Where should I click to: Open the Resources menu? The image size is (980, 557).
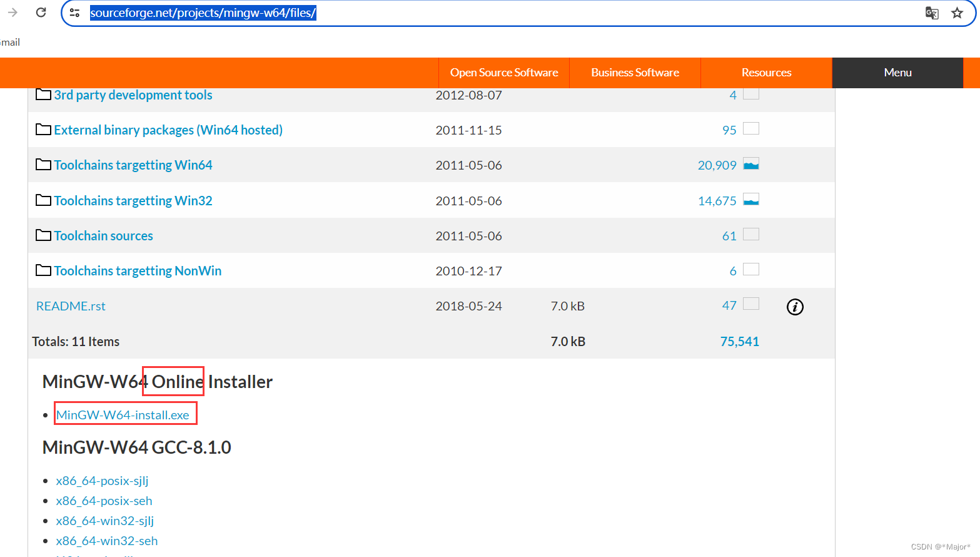766,73
